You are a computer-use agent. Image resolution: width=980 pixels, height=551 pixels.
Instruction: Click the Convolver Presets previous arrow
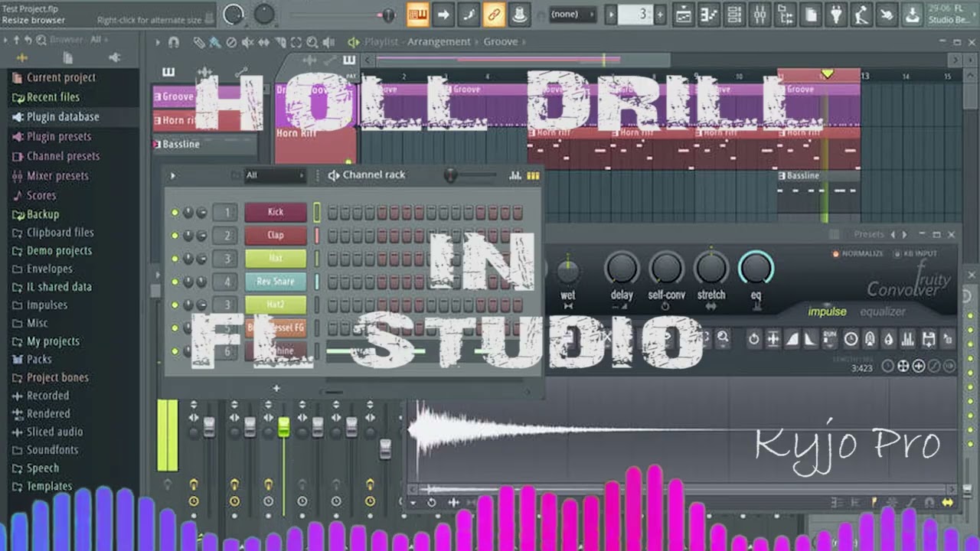[892, 234]
